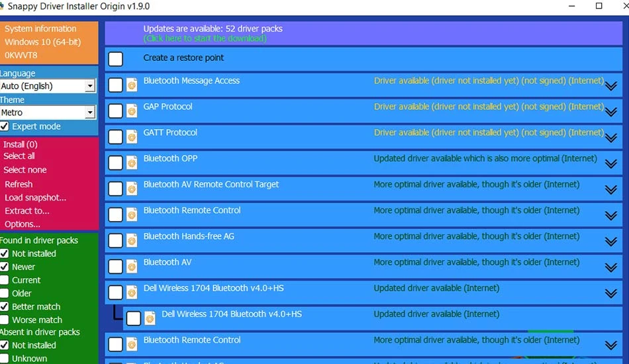Open Options...
This screenshot has height=364, width=629.
click(x=23, y=224)
